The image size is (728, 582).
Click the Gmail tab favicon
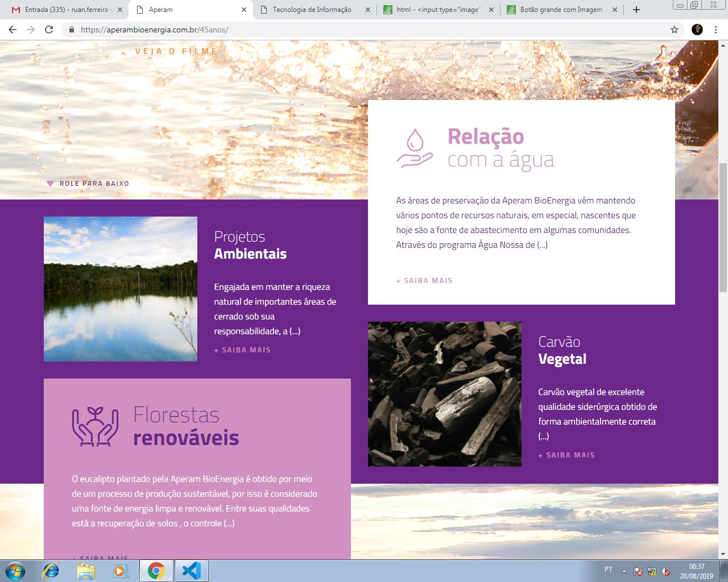click(x=16, y=10)
